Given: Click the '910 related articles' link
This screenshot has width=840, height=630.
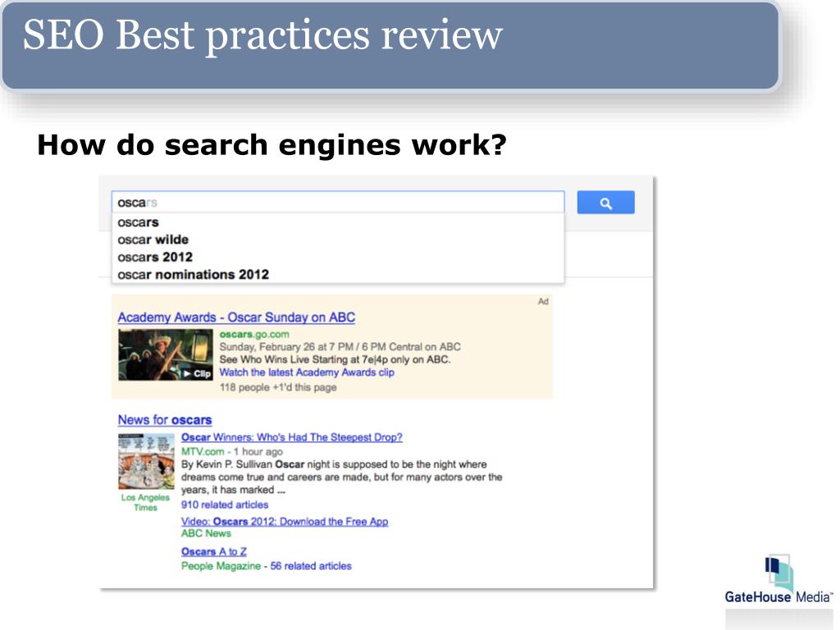Looking at the screenshot, I should (225, 504).
